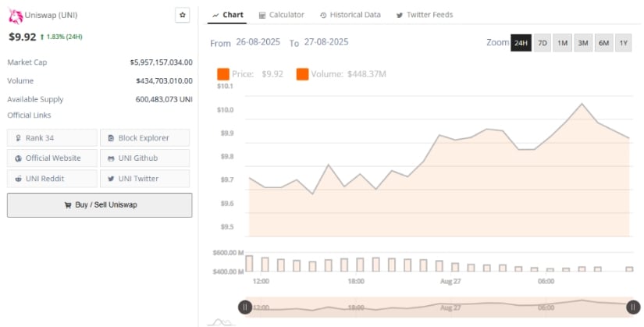Set chart zoom to 1M
Viewport: 644px width, 327px height.
point(562,43)
